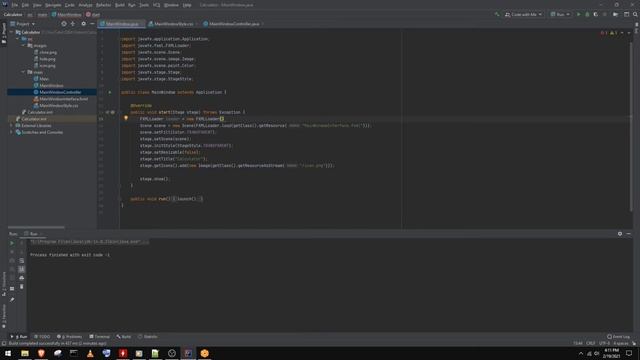Collapse the images folder in project tree
The height and width of the screenshot is (360, 640).
[23, 46]
